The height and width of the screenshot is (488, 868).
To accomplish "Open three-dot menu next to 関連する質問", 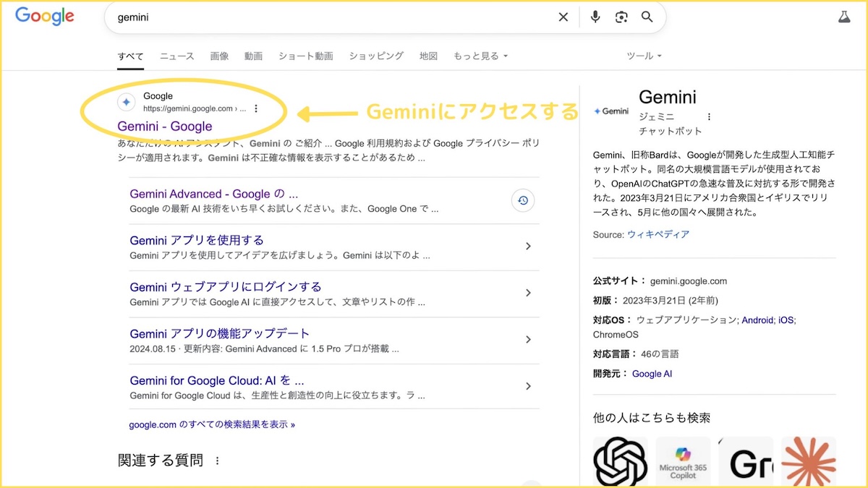I will point(216,461).
